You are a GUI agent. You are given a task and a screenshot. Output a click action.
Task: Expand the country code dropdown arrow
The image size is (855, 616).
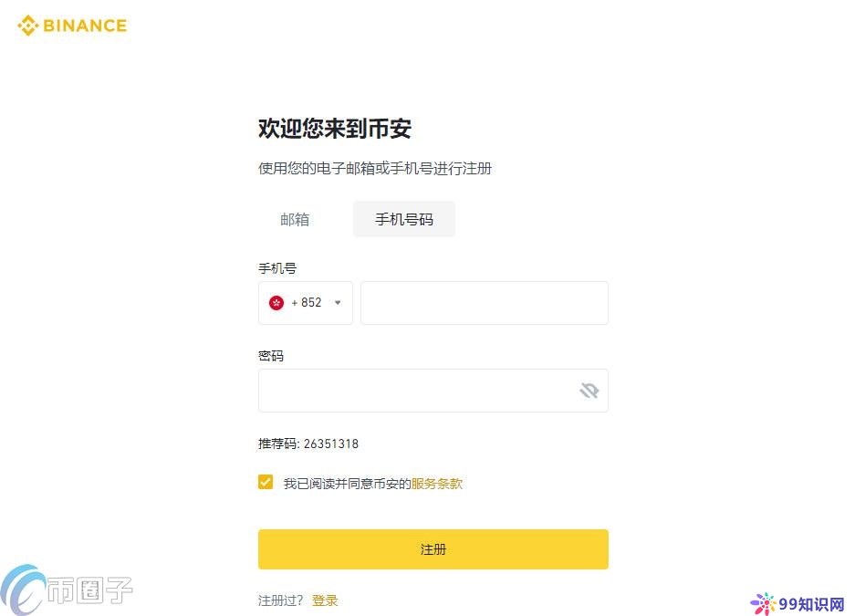tap(338, 303)
